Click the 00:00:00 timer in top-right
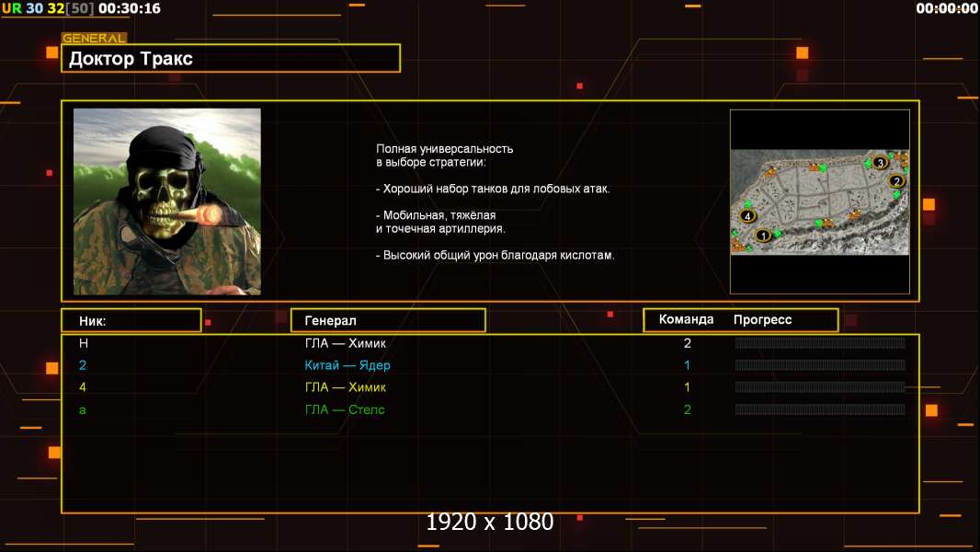Image resolution: width=980 pixels, height=552 pixels. point(946,8)
